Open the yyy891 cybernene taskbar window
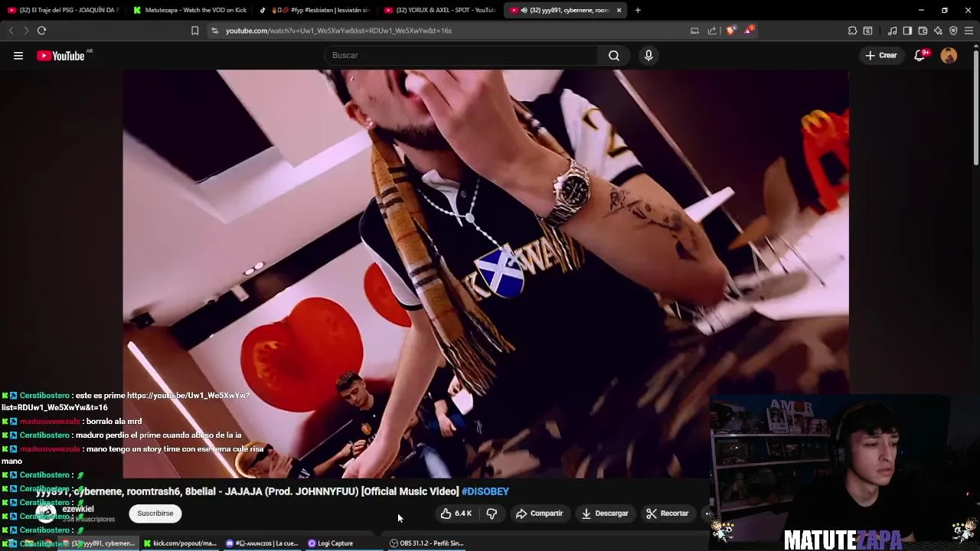The image size is (980, 551). [x=98, y=543]
